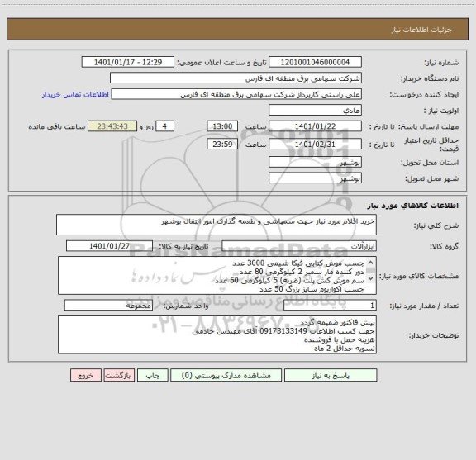Image resolution: width=476 pixels, height=460 pixels.
Task: Click the response hour field 13:00
Action: pos(222,126)
